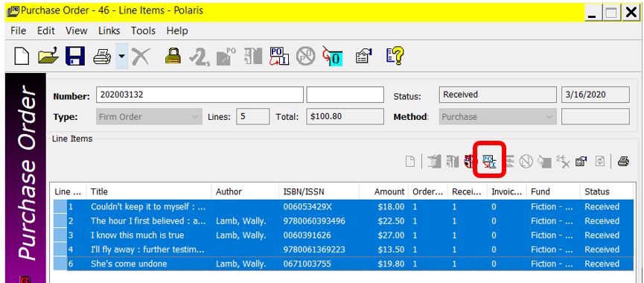Click the checkmarks with X icon in Line Items toolbar
The image size is (644, 283).
tap(563, 162)
